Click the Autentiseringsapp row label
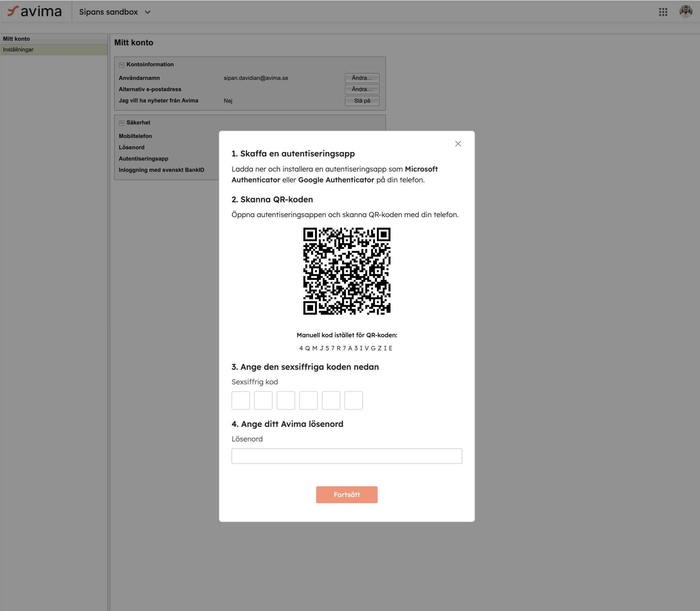The height and width of the screenshot is (611, 700). [143, 159]
